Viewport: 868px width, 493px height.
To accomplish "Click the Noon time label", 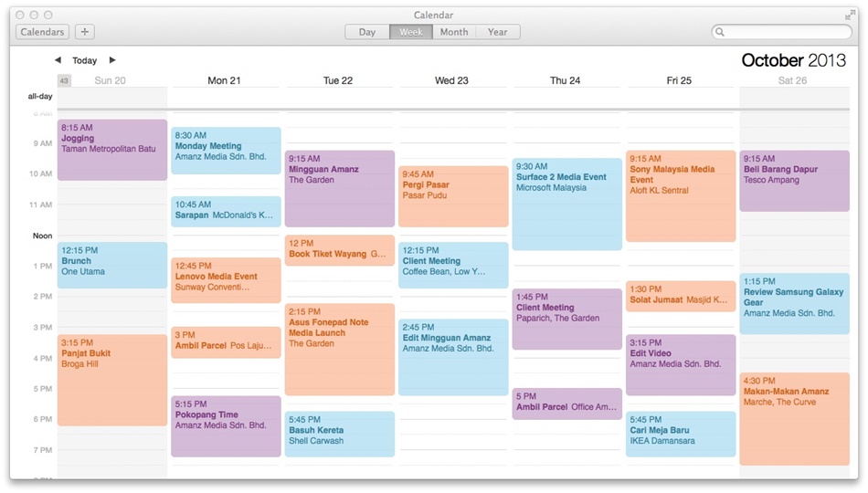I will click(x=43, y=236).
